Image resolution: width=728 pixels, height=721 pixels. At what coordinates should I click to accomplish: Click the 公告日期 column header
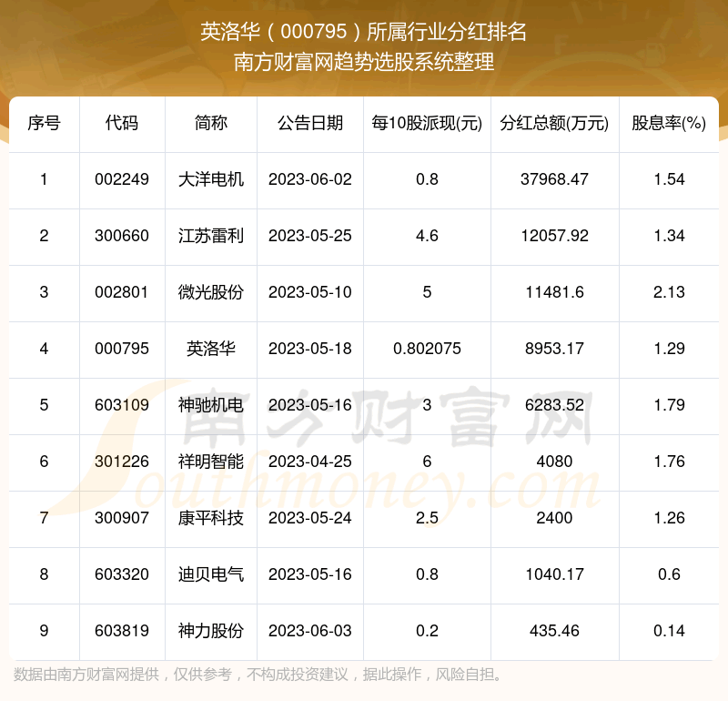(x=310, y=123)
